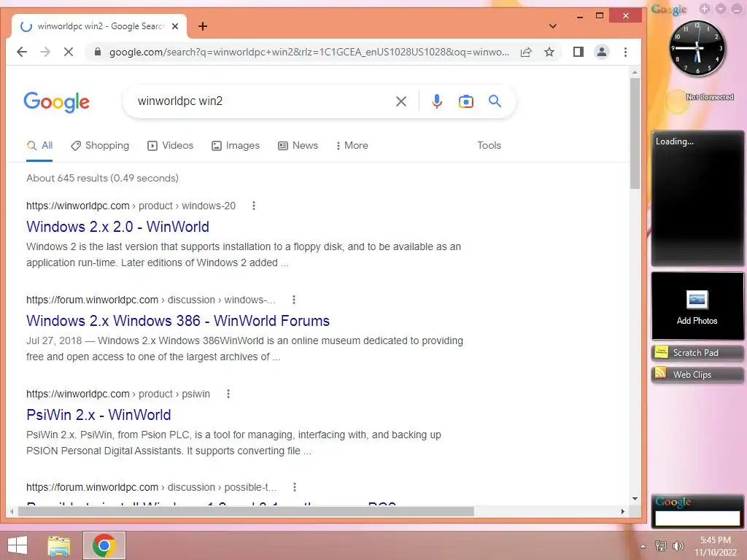Bookmark this page with the star
This screenshot has height=560, width=747.
549,52
